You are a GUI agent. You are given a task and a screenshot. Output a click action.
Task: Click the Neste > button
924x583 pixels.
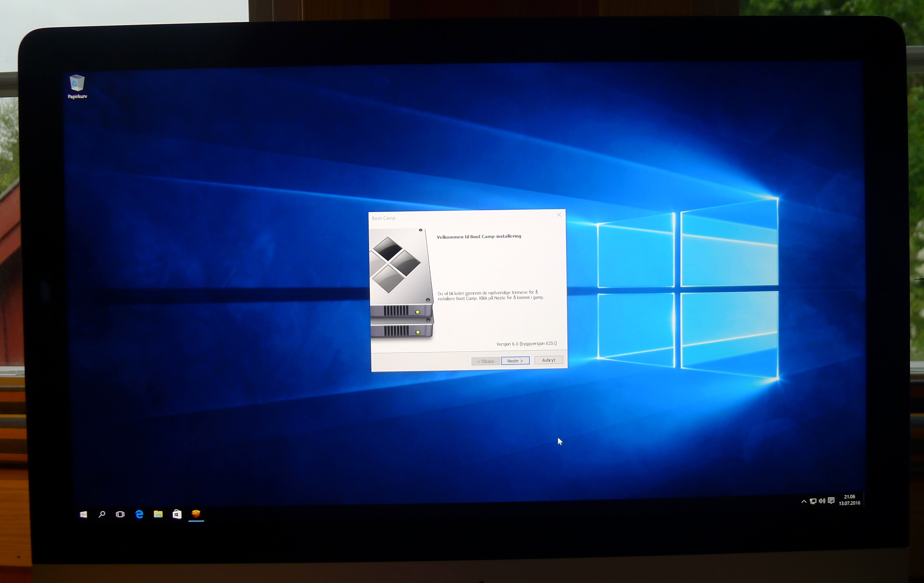pos(515,361)
